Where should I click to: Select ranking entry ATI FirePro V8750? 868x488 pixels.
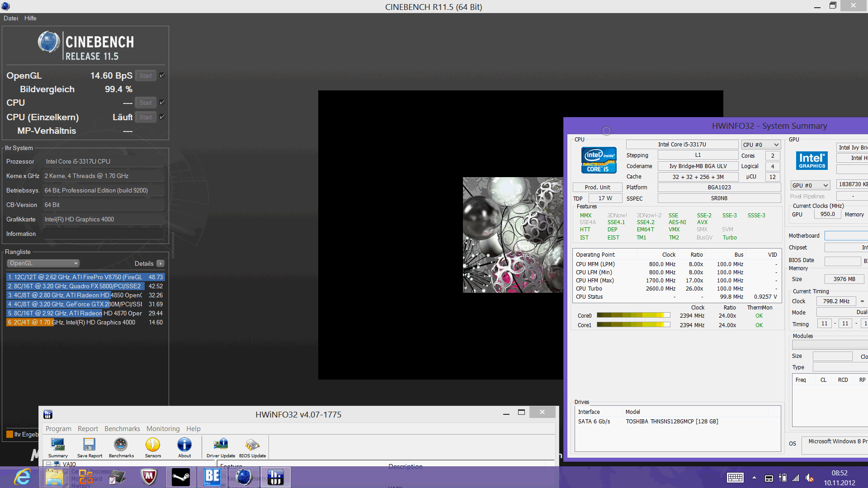point(85,277)
